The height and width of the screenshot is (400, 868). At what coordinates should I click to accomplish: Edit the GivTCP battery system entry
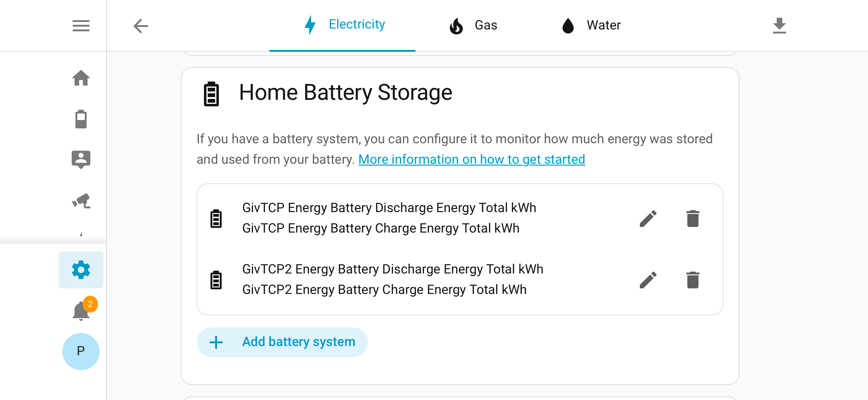pyautogui.click(x=648, y=219)
